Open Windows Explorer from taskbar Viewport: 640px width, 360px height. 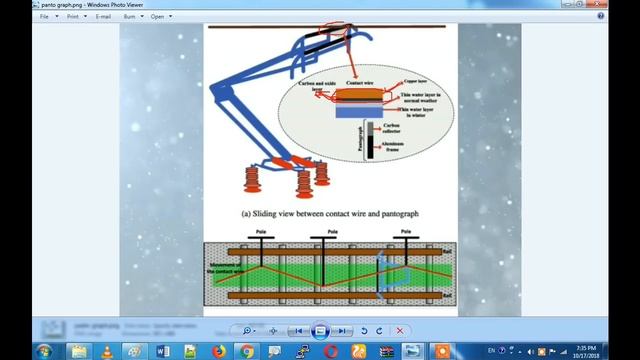(79, 351)
